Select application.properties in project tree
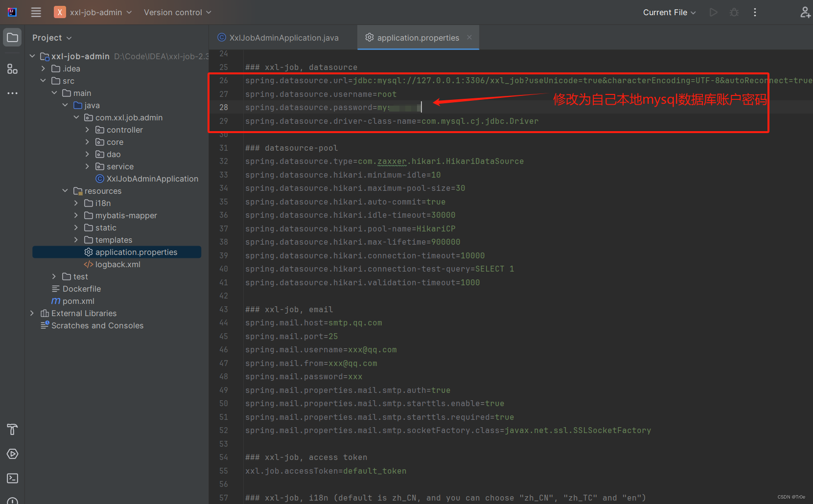The width and height of the screenshot is (813, 504). 117,252
